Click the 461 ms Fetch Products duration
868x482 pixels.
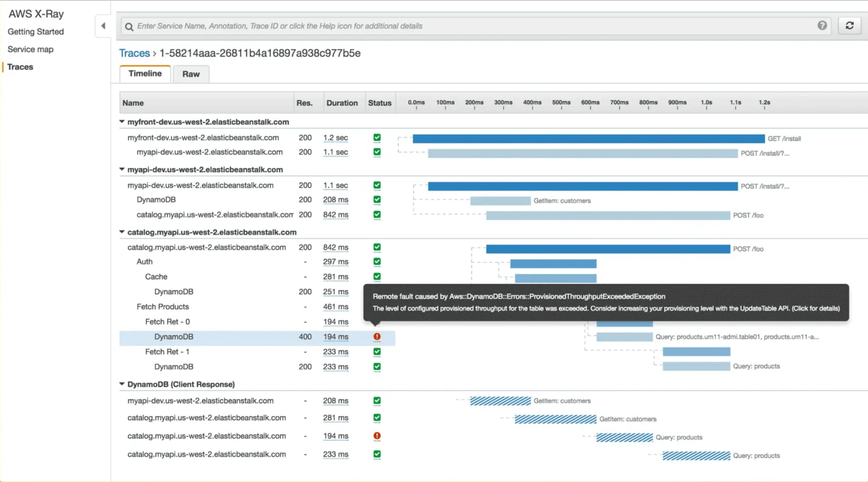(x=335, y=307)
